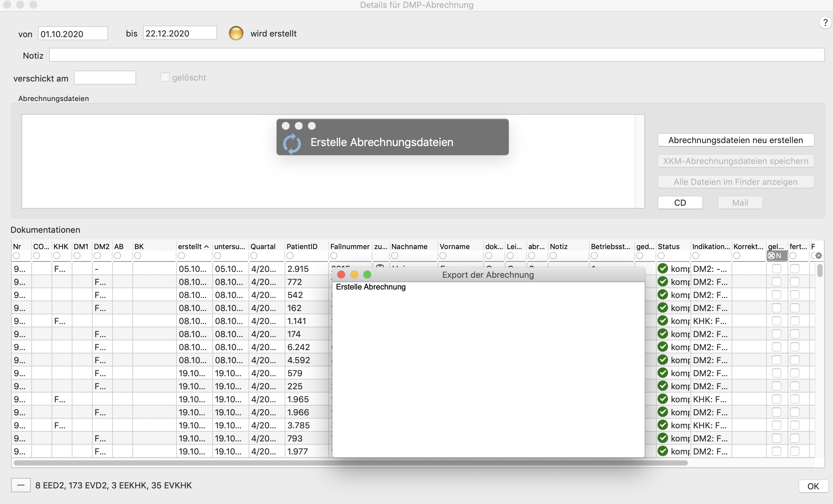Viewport: 833px width, 504px height.
Task: Click horizontal scrollbar of Dokumentationen table
Action: [351, 463]
